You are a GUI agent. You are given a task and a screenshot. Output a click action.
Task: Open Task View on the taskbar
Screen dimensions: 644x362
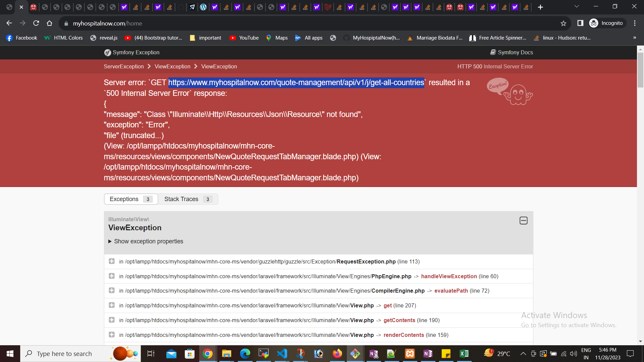click(151, 354)
